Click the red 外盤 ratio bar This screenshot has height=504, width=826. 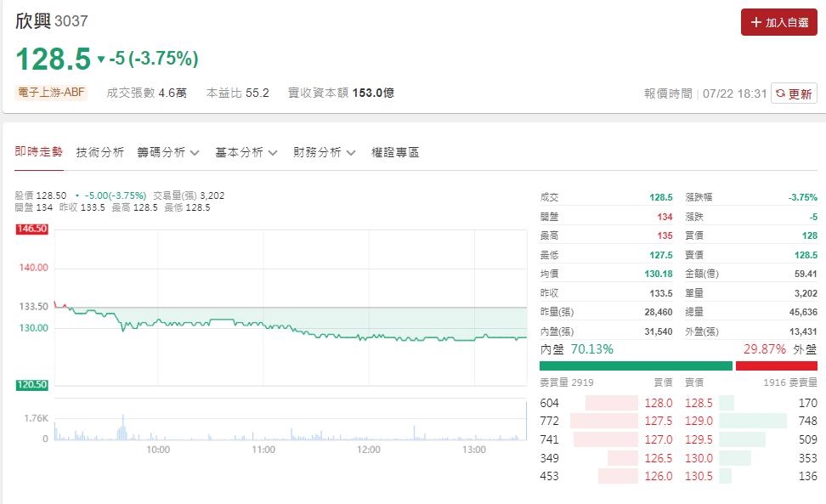[x=778, y=365]
